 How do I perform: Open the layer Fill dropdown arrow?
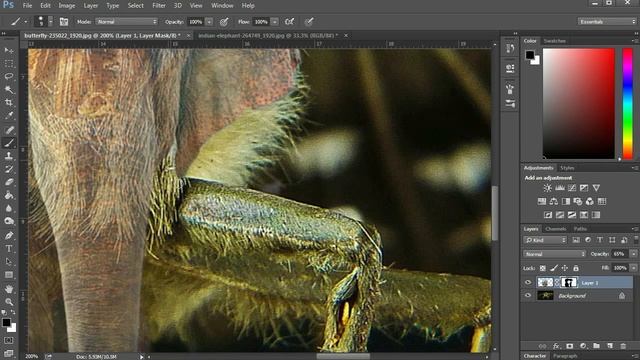click(633, 268)
